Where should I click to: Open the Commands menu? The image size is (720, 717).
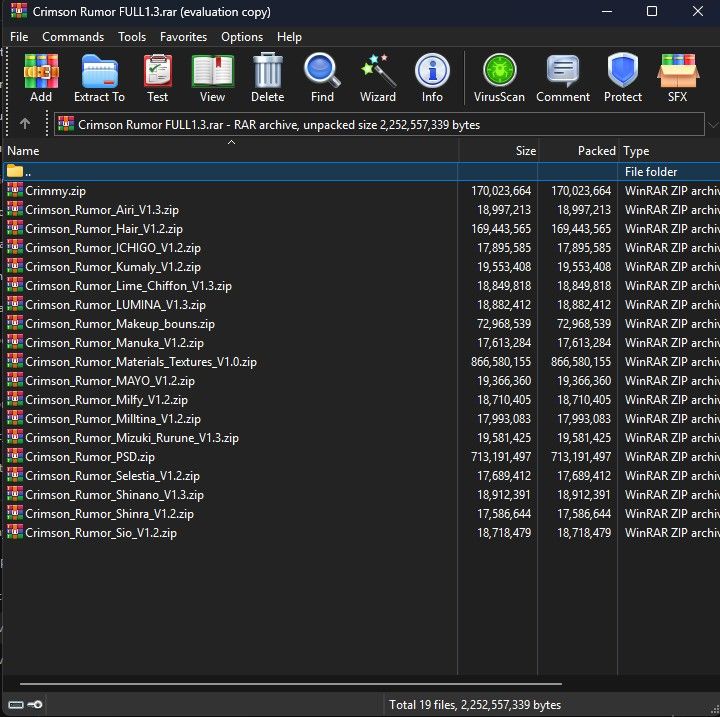[73, 37]
